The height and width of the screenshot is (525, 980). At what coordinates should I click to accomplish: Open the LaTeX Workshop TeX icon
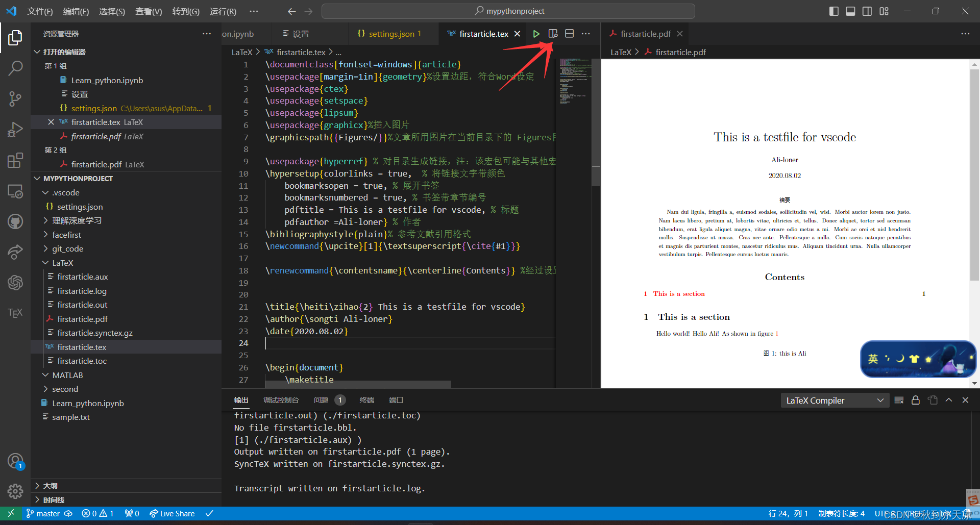(15, 313)
